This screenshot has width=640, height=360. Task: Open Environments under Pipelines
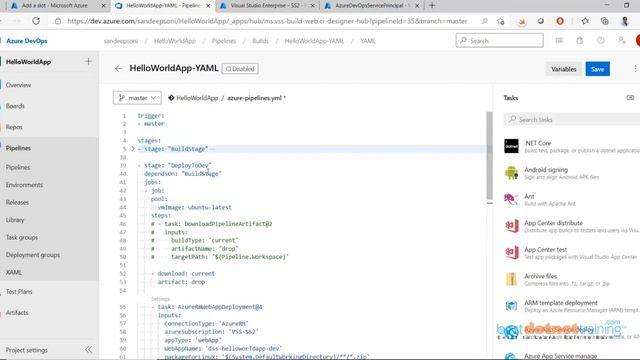24,184
